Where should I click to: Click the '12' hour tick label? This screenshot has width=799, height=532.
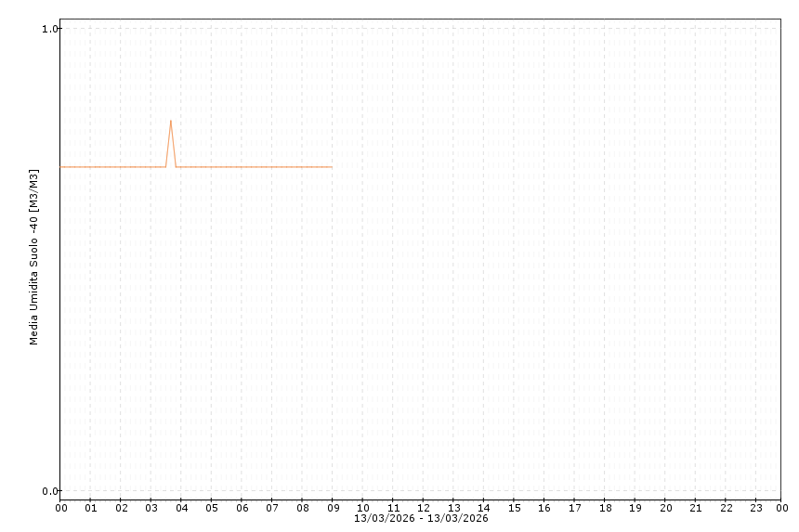424,508
